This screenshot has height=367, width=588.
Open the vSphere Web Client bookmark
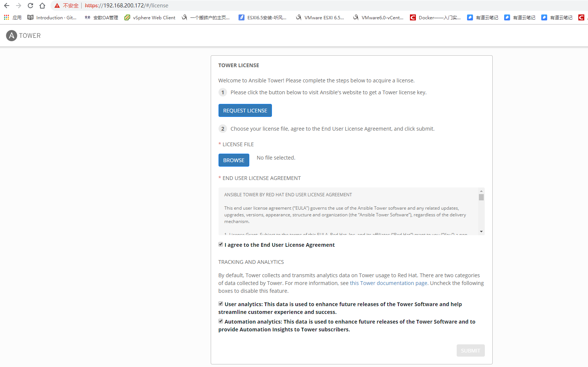click(150, 17)
